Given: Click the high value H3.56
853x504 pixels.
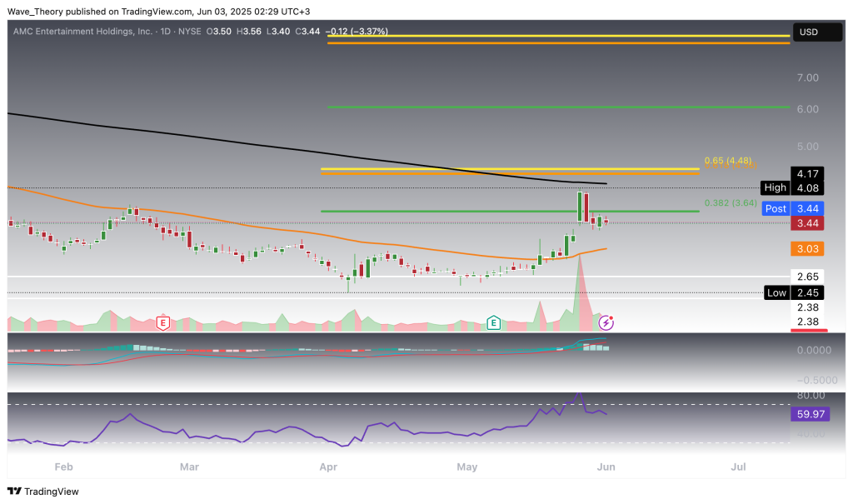Looking at the screenshot, I should point(248,32).
